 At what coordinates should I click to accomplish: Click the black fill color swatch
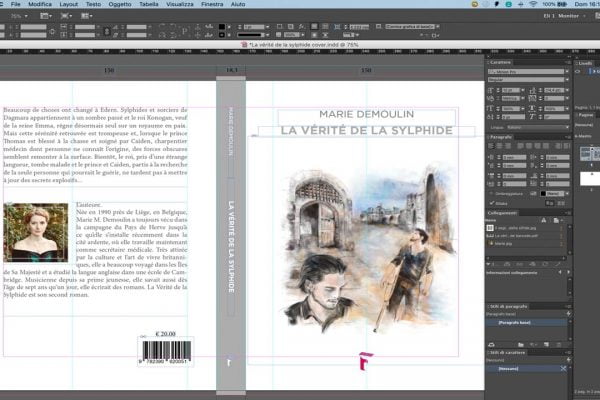[x=222, y=27]
